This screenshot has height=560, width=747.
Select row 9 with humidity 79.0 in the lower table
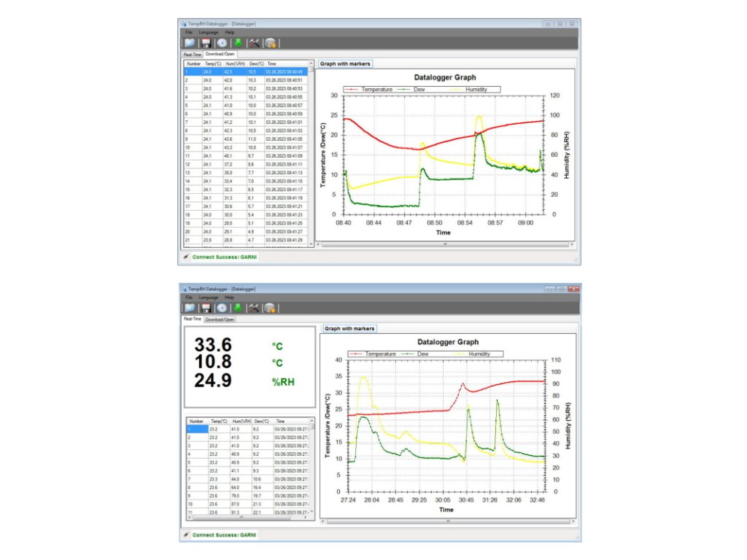(x=248, y=496)
